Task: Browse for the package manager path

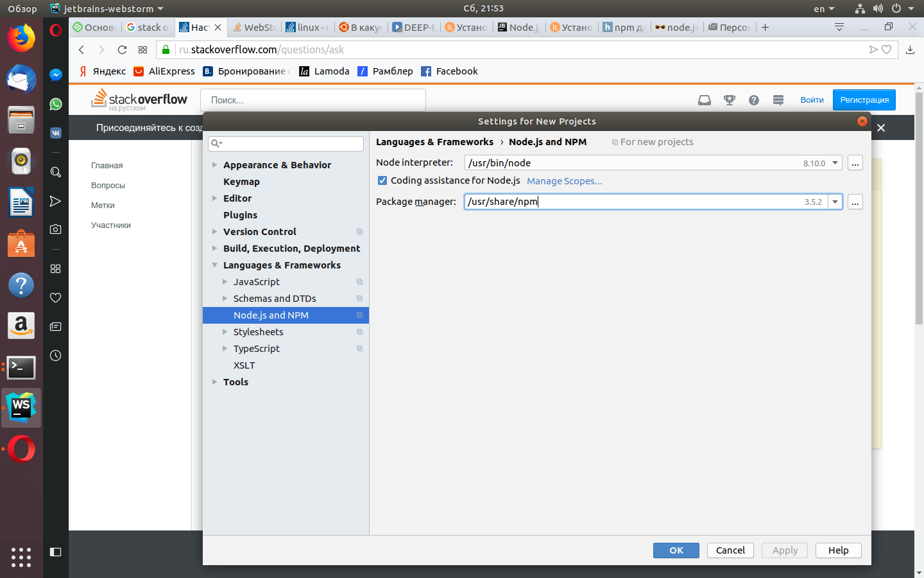Action: tap(855, 202)
